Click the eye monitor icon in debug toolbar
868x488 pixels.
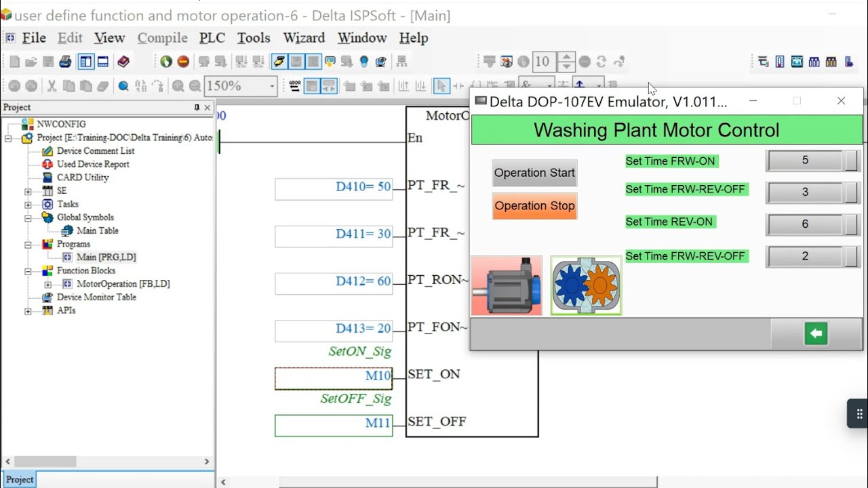click(507, 62)
